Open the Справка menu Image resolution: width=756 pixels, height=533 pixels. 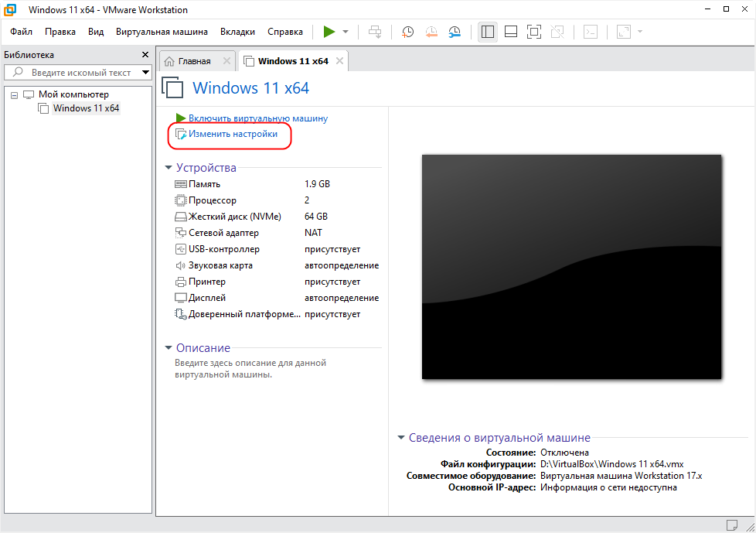tap(285, 32)
